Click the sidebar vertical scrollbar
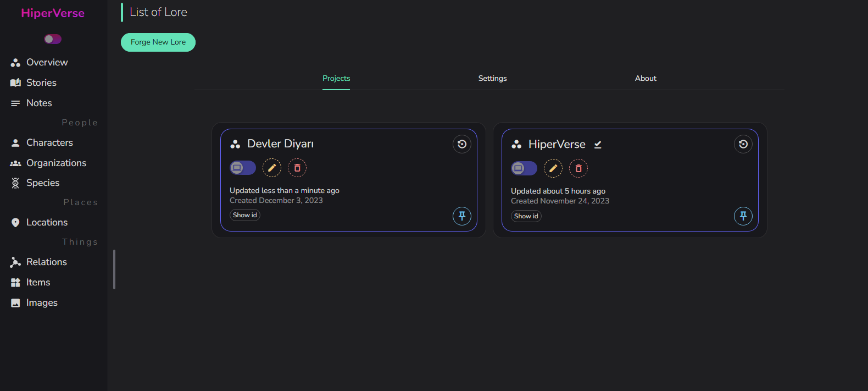 tap(114, 269)
